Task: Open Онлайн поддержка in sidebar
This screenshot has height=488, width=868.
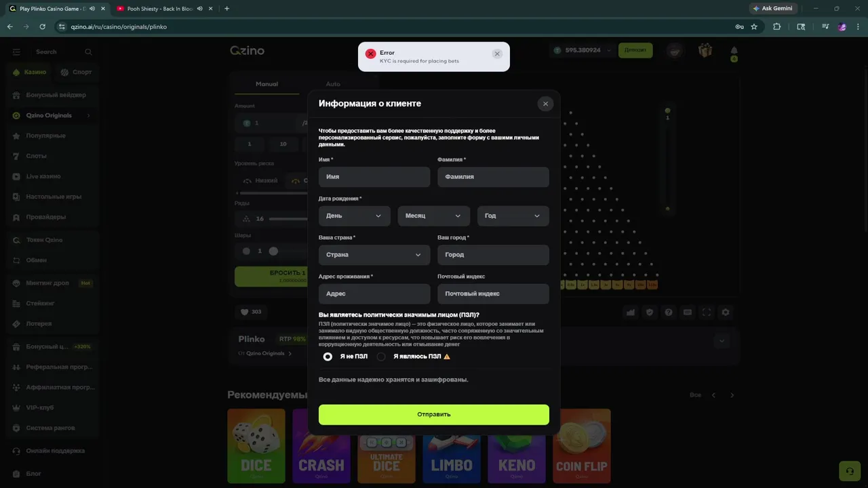Action: pos(52,451)
